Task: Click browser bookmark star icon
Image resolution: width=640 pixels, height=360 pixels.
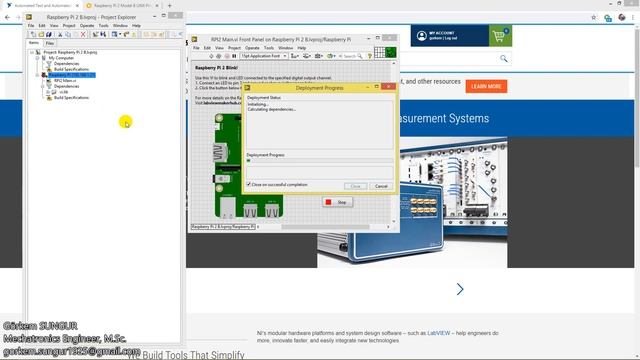Action: [593, 18]
